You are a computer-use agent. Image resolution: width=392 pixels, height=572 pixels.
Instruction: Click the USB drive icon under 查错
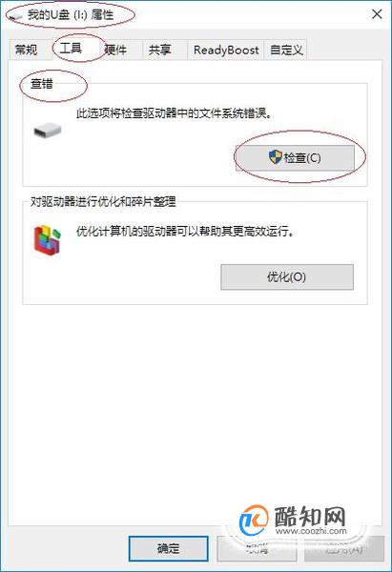[x=48, y=131]
